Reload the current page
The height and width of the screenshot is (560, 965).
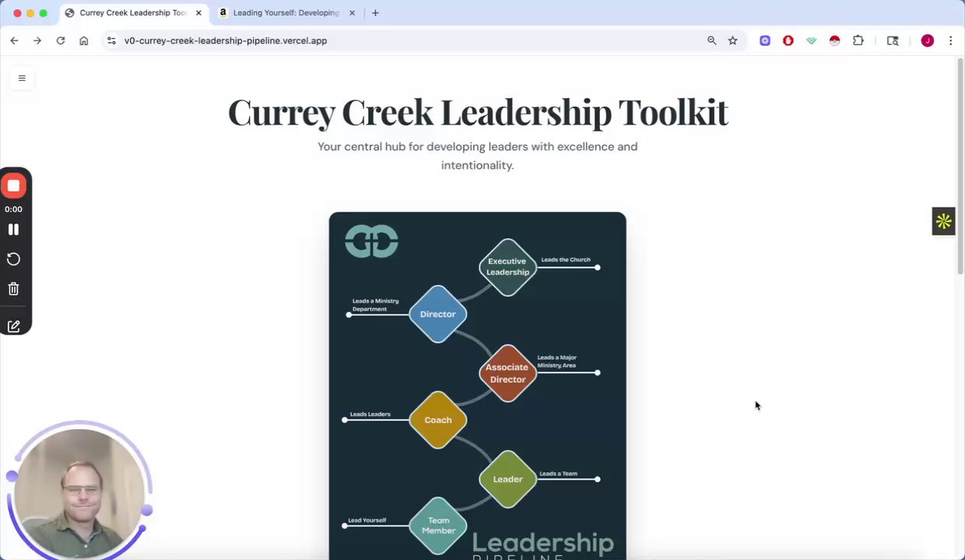coord(61,40)
